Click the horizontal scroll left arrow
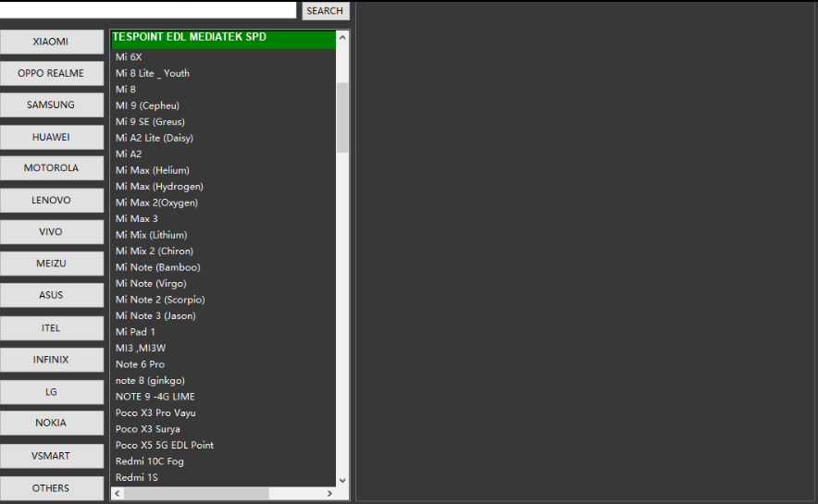818x504 pixels. pyautogui.click(x=118, y=493)
